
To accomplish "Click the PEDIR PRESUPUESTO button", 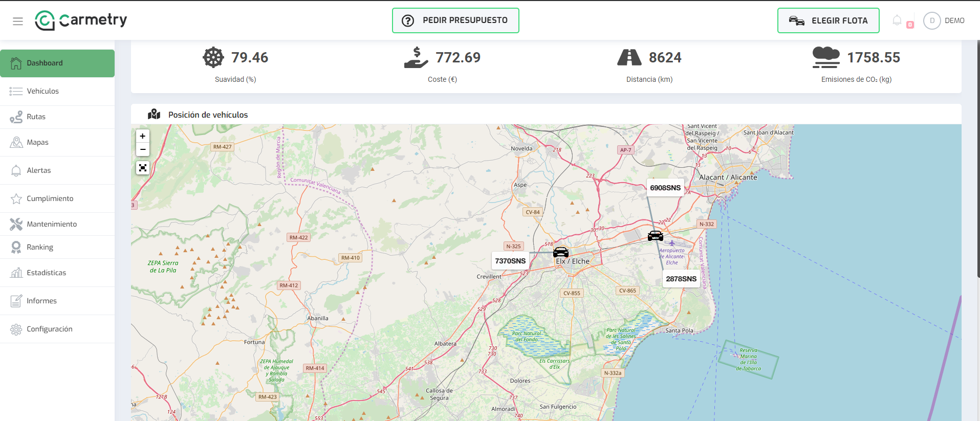I will click(455, 20).
